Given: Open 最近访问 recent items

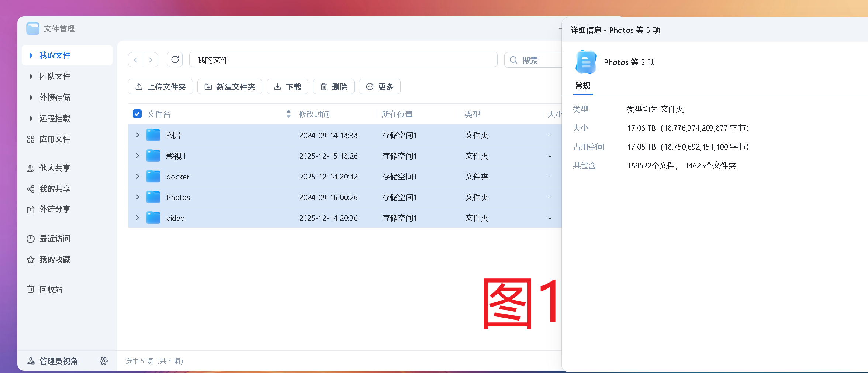Looking at the screenshot, I should pyautogui.click(x=55, y=239).
